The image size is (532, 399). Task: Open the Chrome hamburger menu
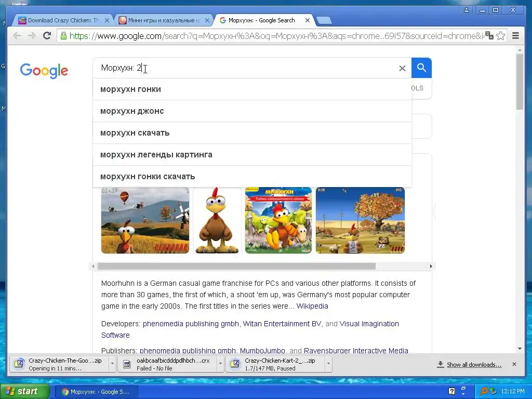click(x=516, y=36)
